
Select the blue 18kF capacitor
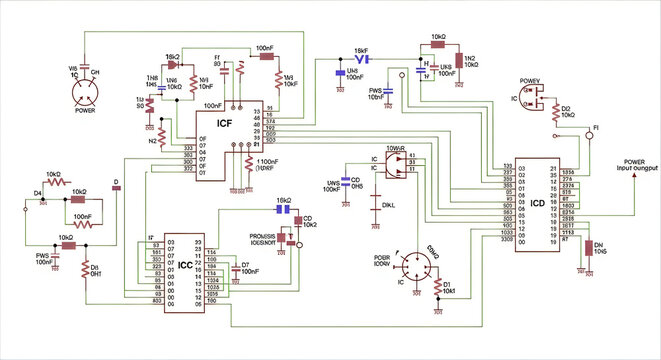point(362,59)
